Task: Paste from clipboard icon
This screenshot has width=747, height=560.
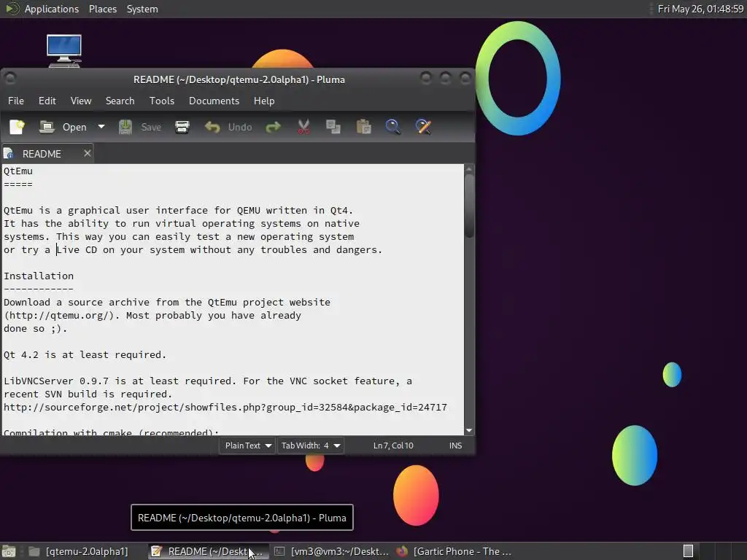Action: [x=363, y=127]
